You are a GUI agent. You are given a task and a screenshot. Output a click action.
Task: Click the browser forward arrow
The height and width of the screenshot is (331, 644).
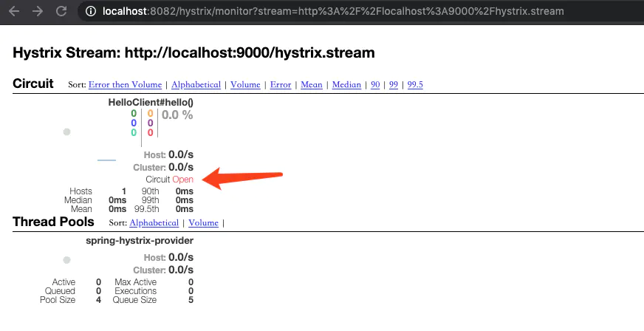coord(38,11)
